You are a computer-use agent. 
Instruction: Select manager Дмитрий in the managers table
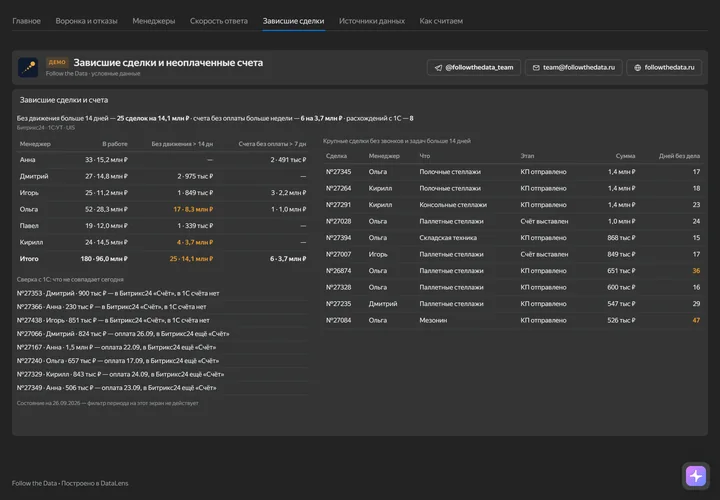click(x=34, y=176)
